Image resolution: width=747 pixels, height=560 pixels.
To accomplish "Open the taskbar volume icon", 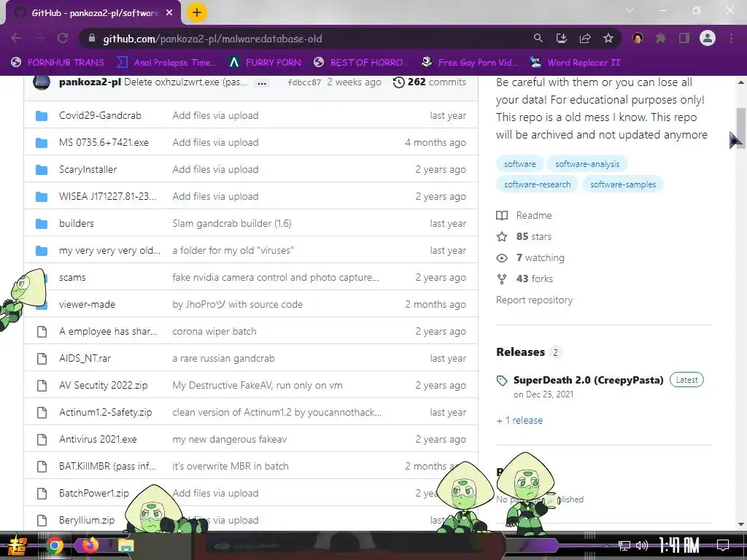I will point(642,545).
